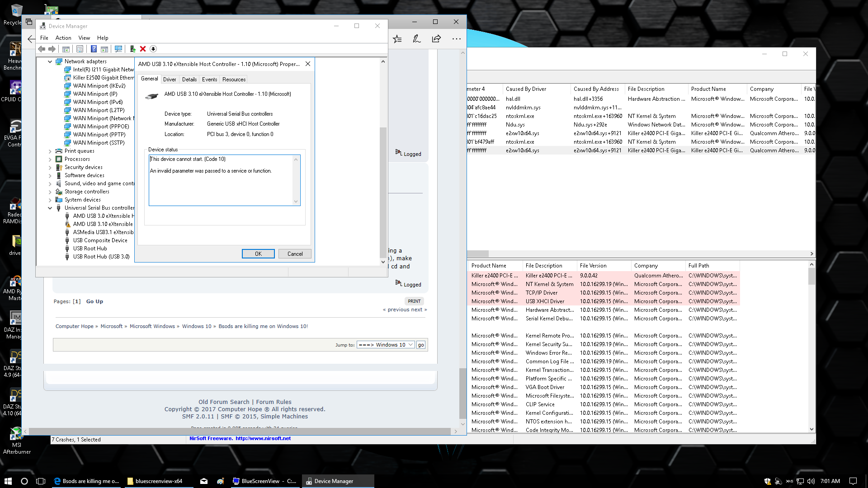The height and width of the screenshot is (488, 868).
Task: Expand the System devices tree node
Action: [x=50, y=200]
